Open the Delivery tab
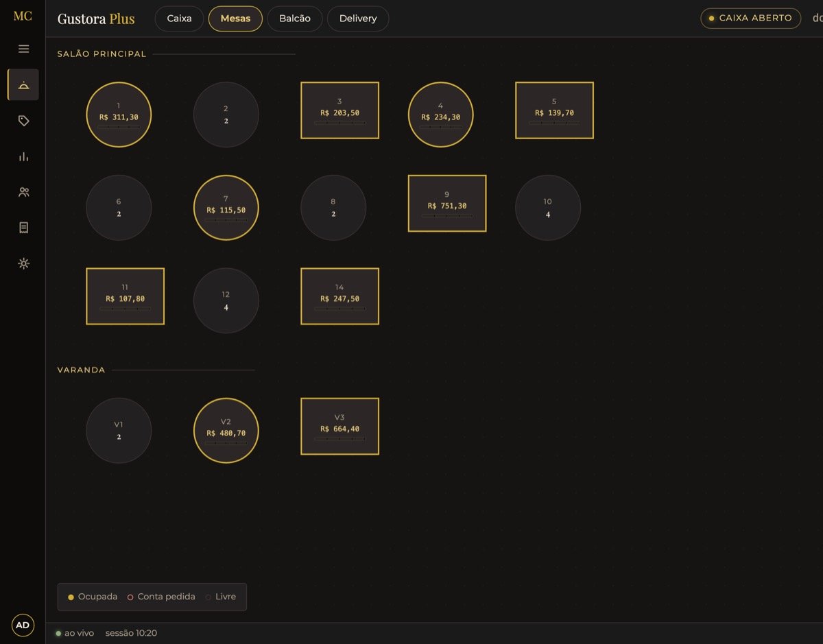The width and height of the screenshot is (823, 644). [x=358, y=19]
